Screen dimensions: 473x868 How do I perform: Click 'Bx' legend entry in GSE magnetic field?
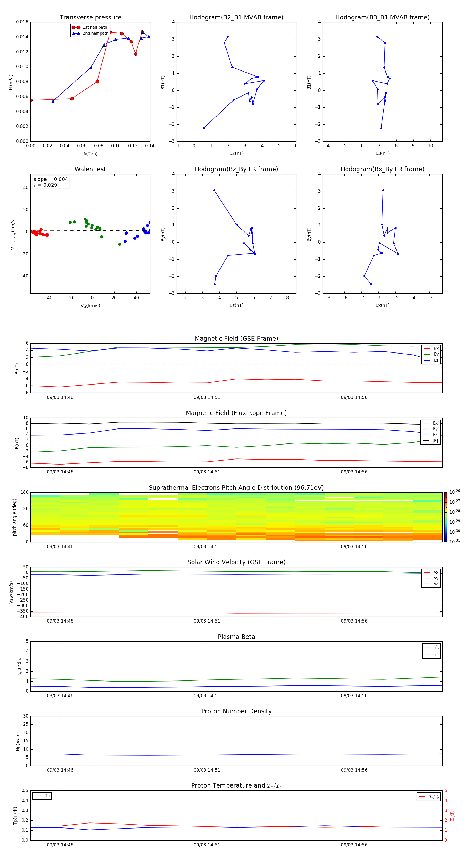431,349
